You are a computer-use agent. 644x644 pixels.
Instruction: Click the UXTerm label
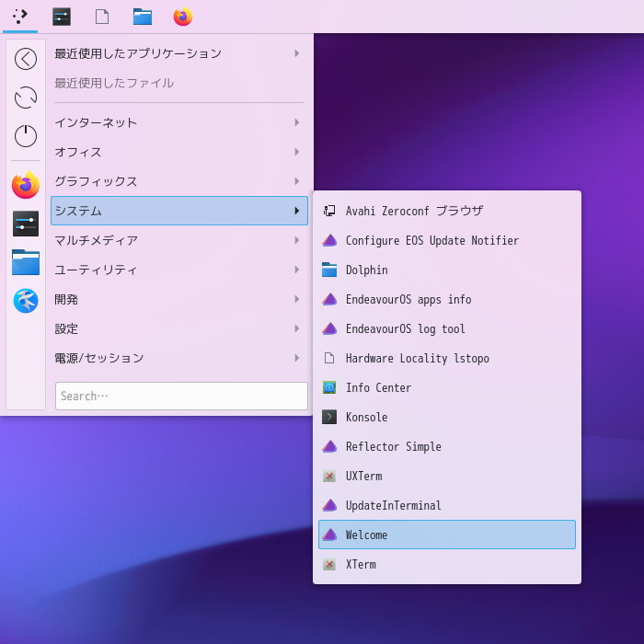(363, 476)
